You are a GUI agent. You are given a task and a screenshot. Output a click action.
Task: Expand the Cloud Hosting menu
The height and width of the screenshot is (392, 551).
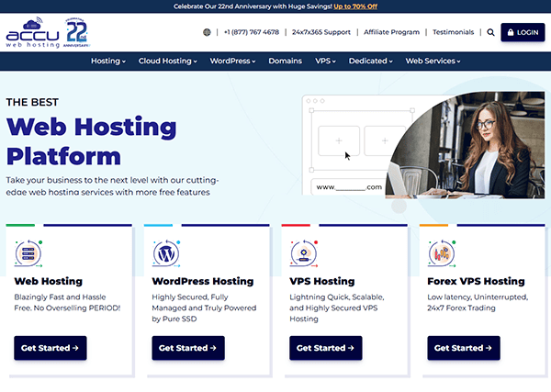tap(168, 62)
